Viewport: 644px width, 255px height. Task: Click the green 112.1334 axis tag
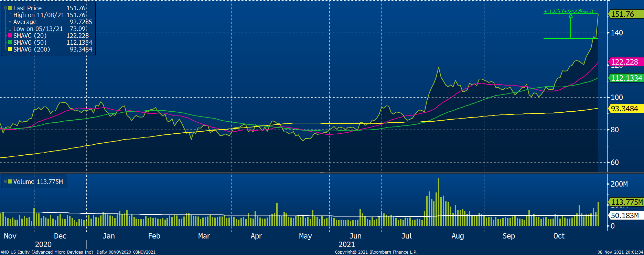pyautogui.click(x=626, y=78)
